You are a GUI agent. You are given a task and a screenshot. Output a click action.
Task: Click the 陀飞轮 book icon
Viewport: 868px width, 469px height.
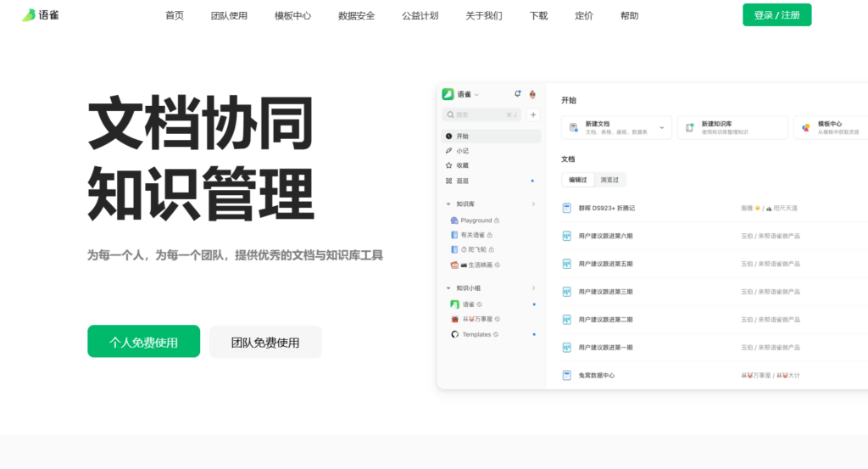(454, 249)
